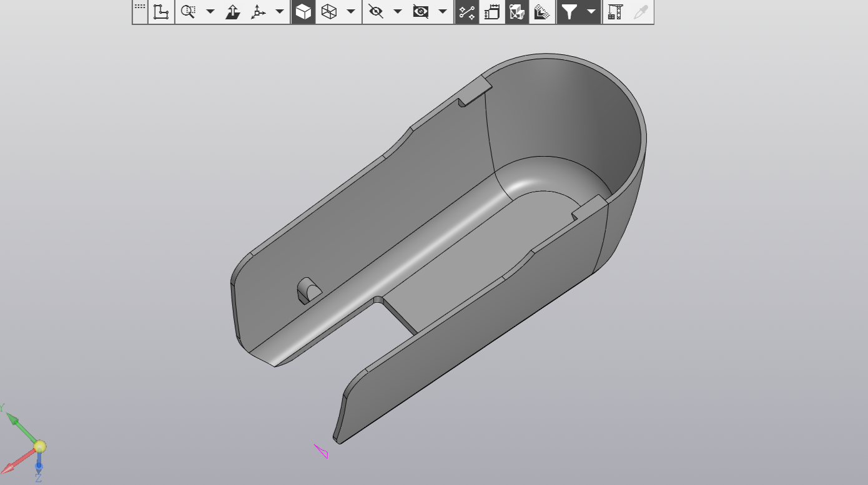Open the dropdown next to zoom magnifier
This screenshot has height=485, width=868.
click(210, 12)
